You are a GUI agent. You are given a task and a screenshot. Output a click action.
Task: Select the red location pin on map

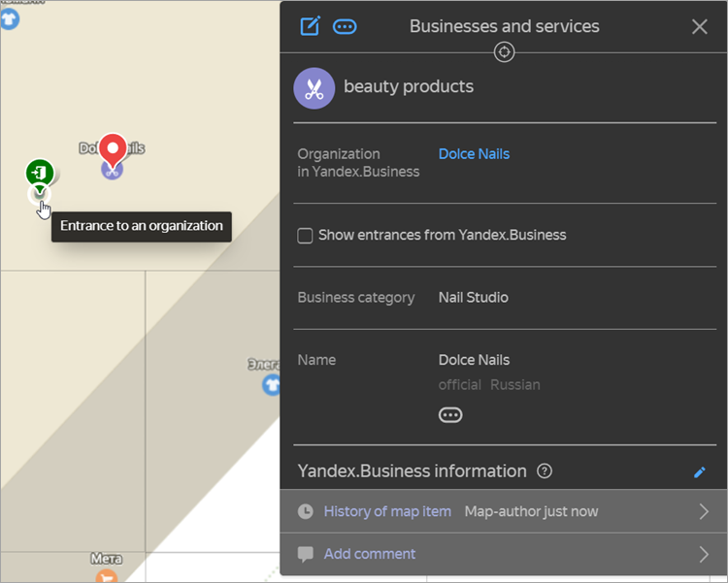(x=113, y=150)
